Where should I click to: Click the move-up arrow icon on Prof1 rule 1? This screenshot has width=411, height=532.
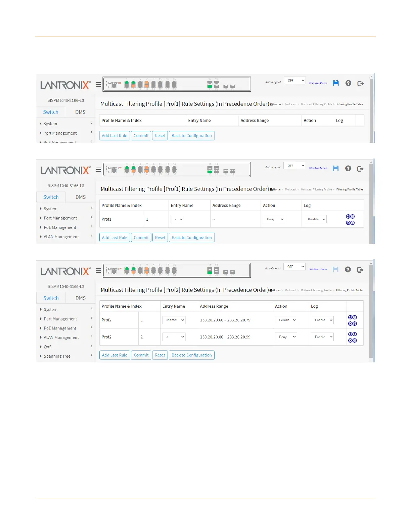353,216
